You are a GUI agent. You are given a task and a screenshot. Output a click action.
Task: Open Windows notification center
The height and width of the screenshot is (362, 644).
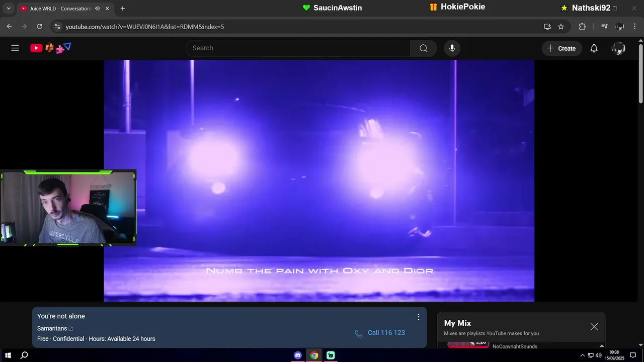click(x=633, y=355)
